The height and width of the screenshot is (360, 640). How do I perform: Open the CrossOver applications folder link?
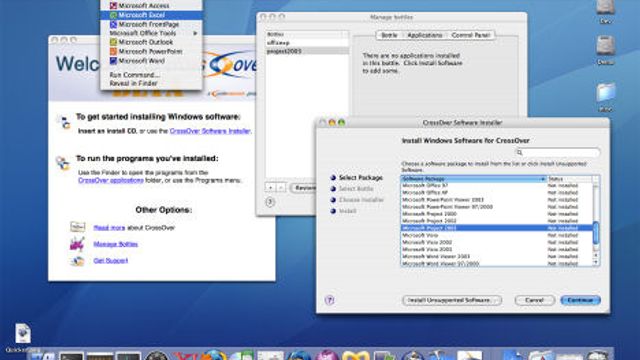(x=111, y=180)
